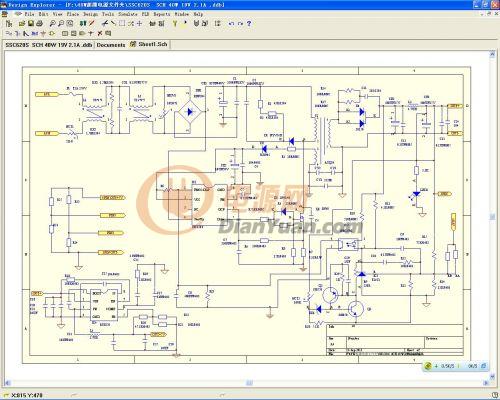Cut selection with the scissors icon
The image size is (500, 400).
(x=105, y=23)
